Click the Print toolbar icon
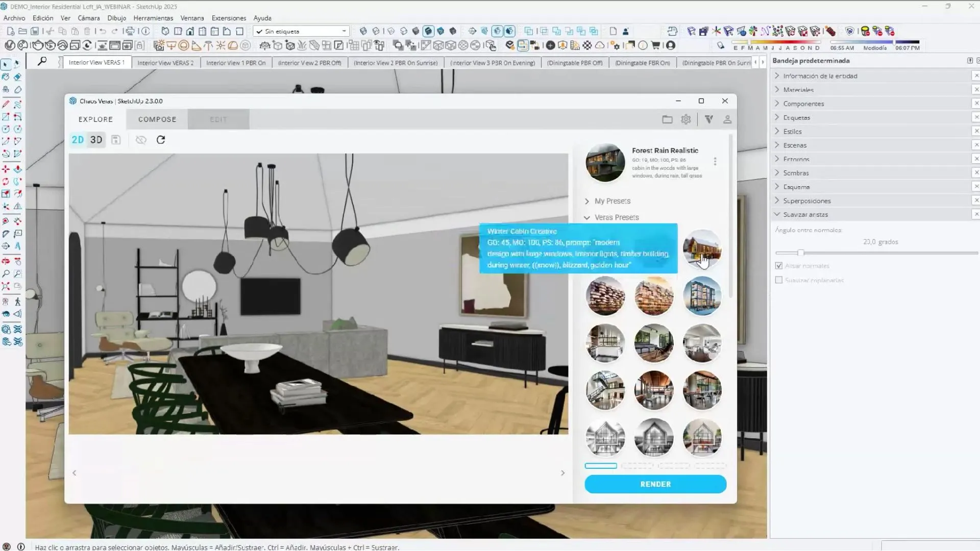The width and height of the screenshot is (980, 551). 130,31
